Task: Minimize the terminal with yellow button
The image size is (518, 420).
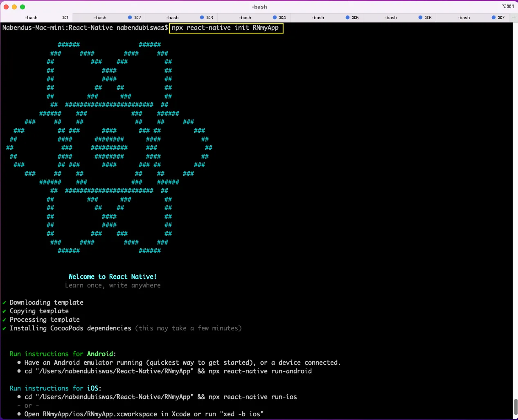Action: pos(14,7)
